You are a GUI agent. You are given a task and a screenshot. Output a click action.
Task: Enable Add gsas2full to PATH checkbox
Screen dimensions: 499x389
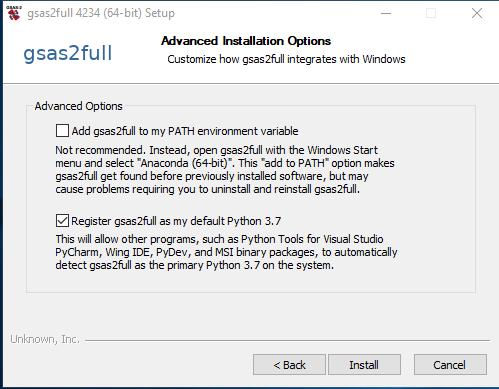coord(62,131)
